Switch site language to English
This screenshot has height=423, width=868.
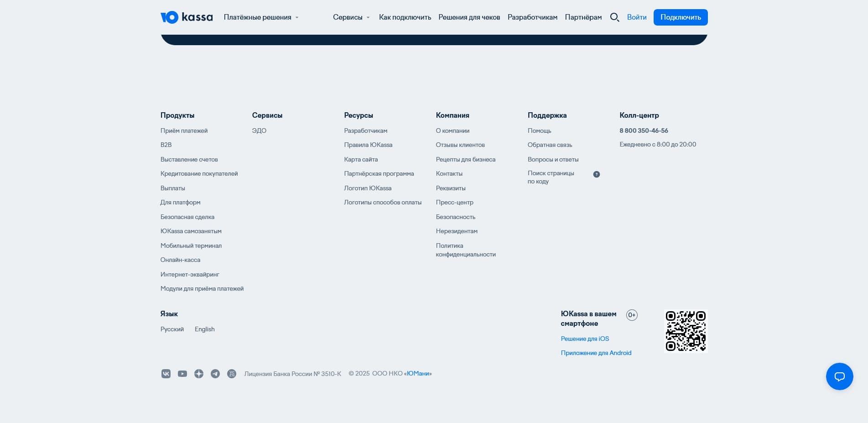coord(204,329)
